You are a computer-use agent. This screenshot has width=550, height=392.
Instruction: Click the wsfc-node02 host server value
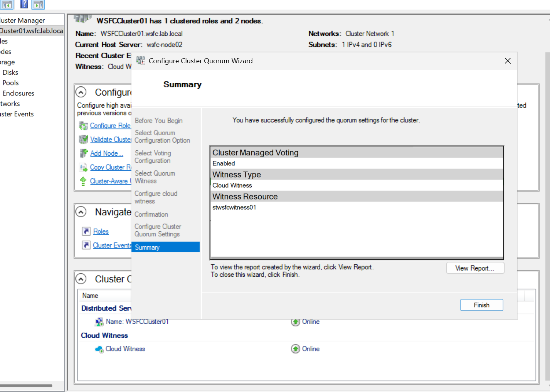click(x=165, y=45)
